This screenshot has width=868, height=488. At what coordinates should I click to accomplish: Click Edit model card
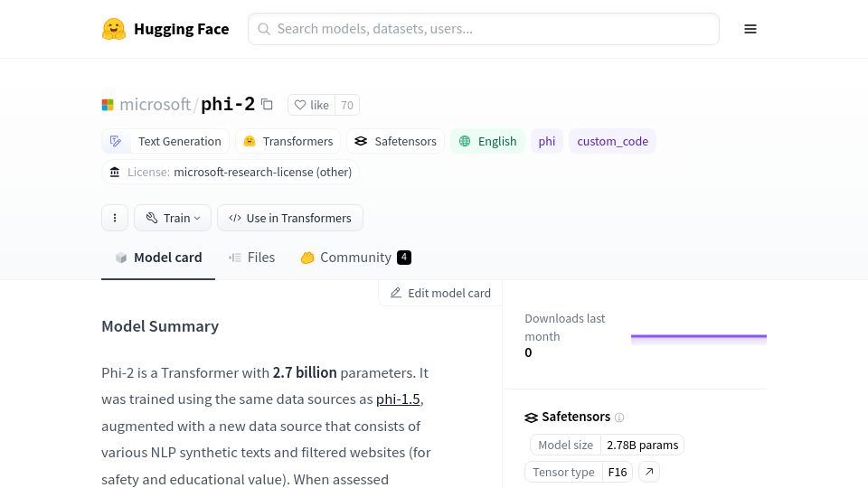click(x=440, y=293)
